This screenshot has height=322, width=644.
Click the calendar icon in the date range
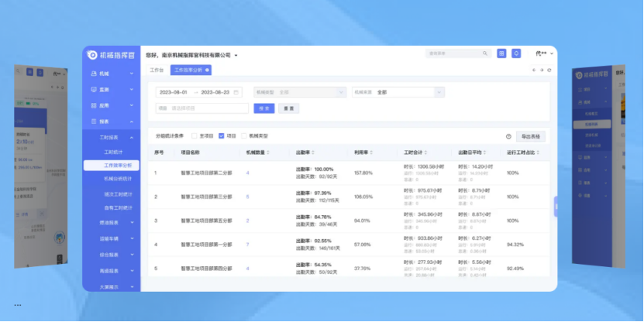(x=236, y=92)
